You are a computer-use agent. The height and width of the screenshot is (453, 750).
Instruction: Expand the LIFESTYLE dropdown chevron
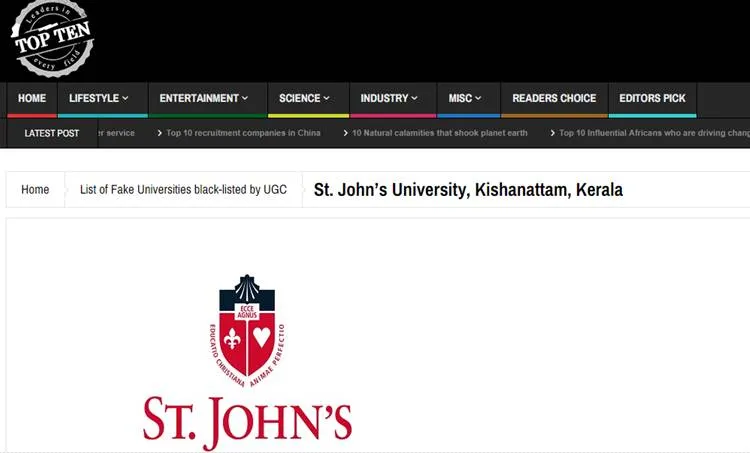coord(125,99)
